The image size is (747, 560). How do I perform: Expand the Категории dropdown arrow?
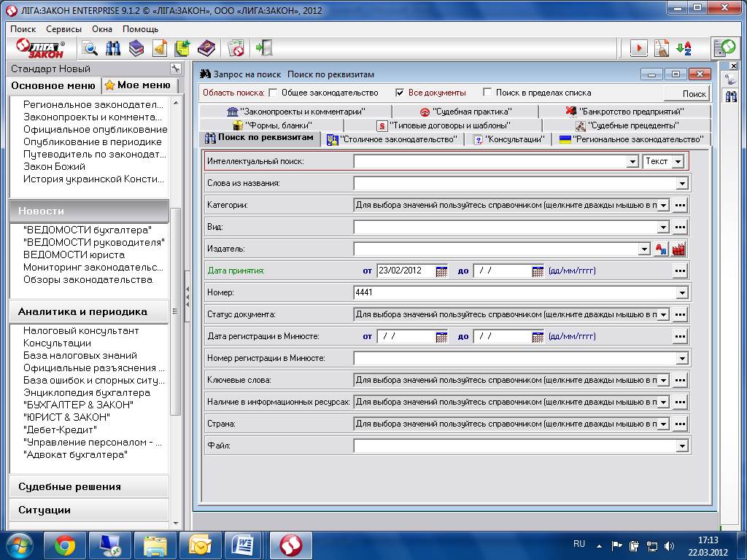tap(663, 205)
